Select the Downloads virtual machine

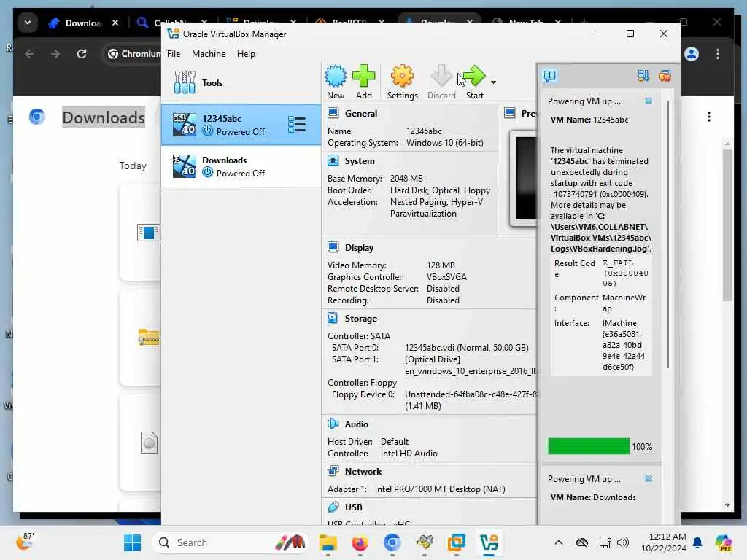point(241,166)
